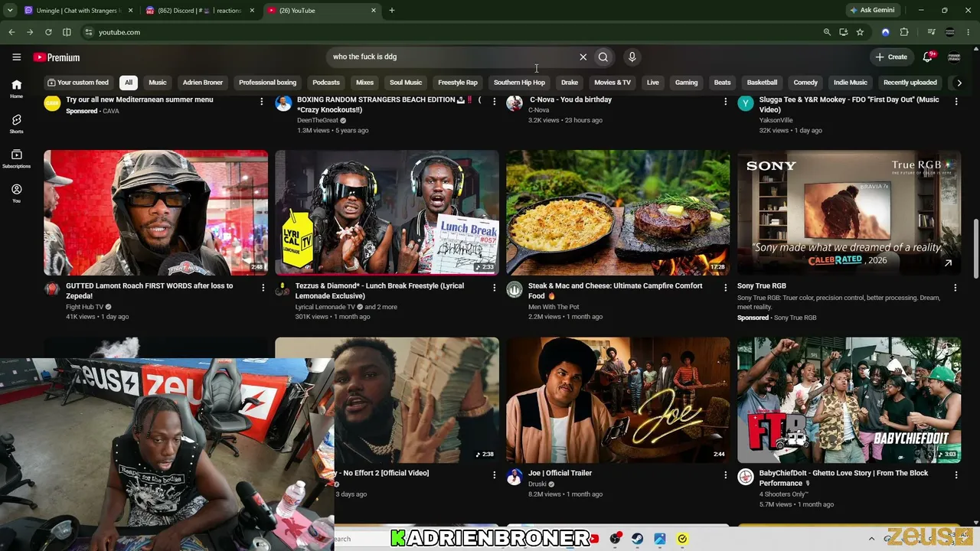Select the Music filter chip

tap(158, 83)
